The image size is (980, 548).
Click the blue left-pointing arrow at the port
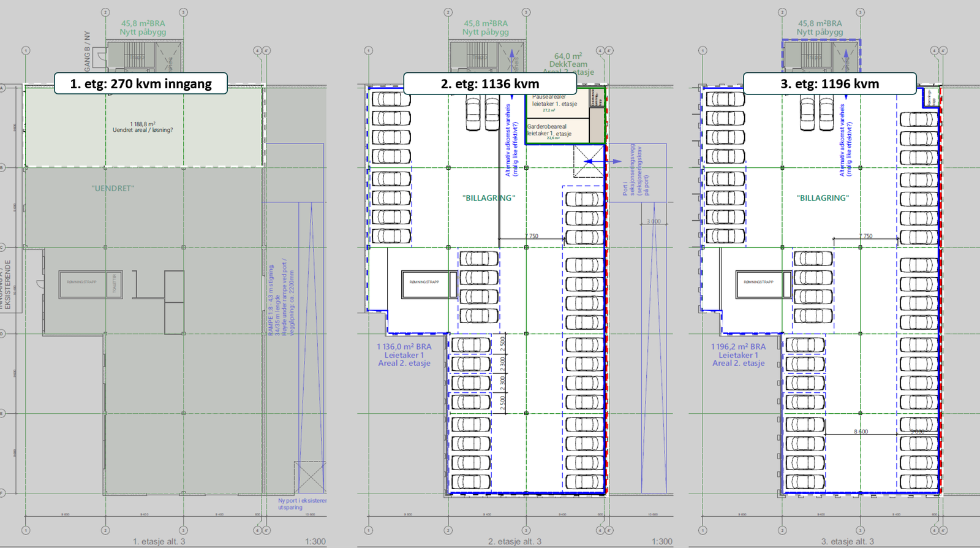(x=593, y=161)
